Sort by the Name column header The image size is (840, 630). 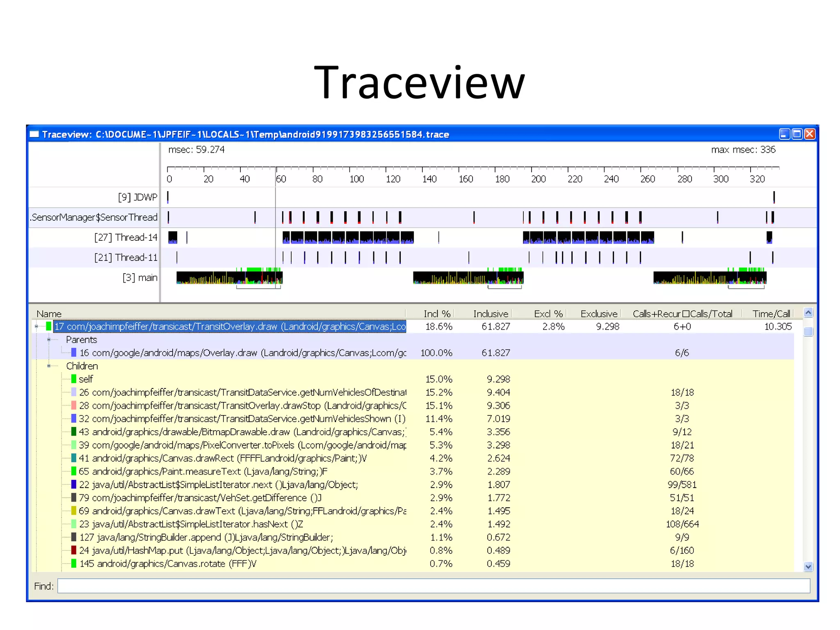[x=49, y=314]
